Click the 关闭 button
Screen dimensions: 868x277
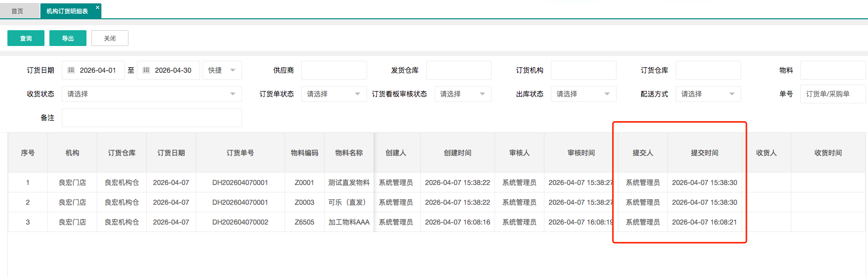pos(110,38)
